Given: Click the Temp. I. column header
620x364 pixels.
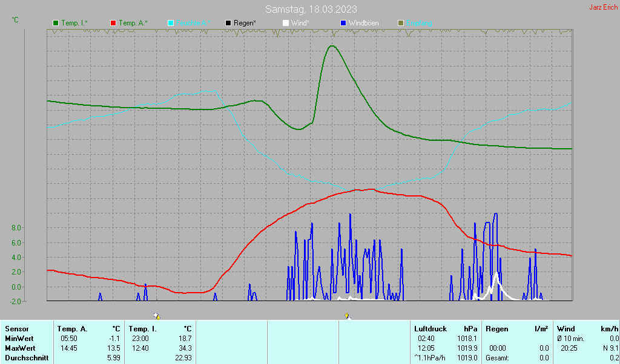Looking at the screenshot, I should click(142, 329).
